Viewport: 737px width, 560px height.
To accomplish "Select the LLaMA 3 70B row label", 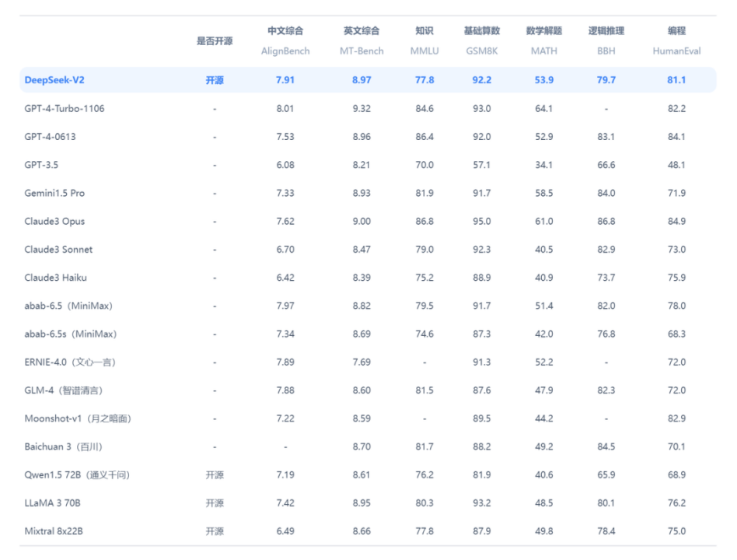I will point(53,503).
